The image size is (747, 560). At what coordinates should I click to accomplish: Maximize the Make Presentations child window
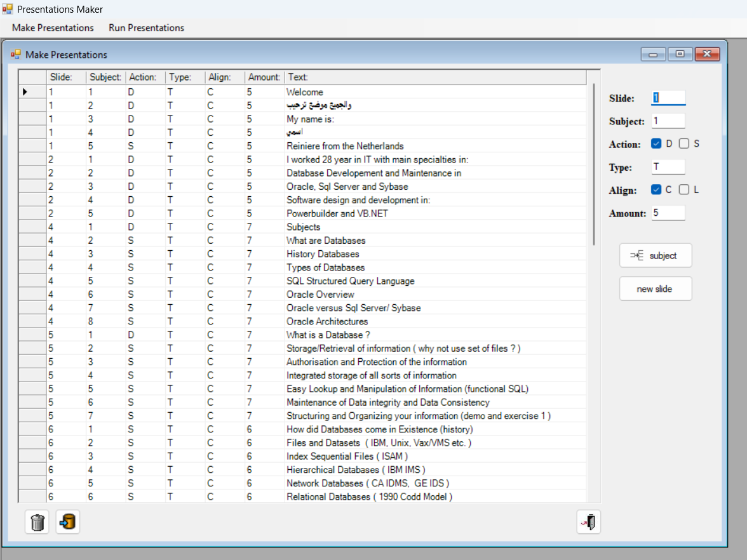[680, 55]
